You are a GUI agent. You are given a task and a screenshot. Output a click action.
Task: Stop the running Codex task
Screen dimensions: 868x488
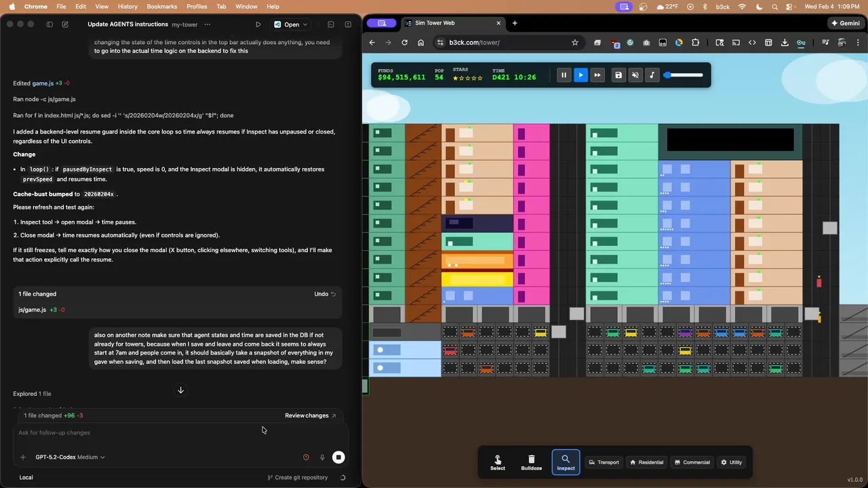(338, 457)
